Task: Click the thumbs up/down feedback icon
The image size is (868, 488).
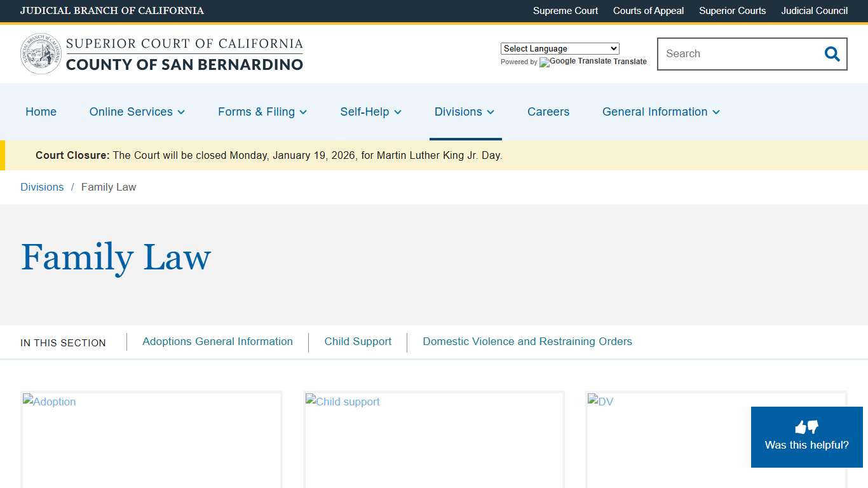Action: (806, 427)
